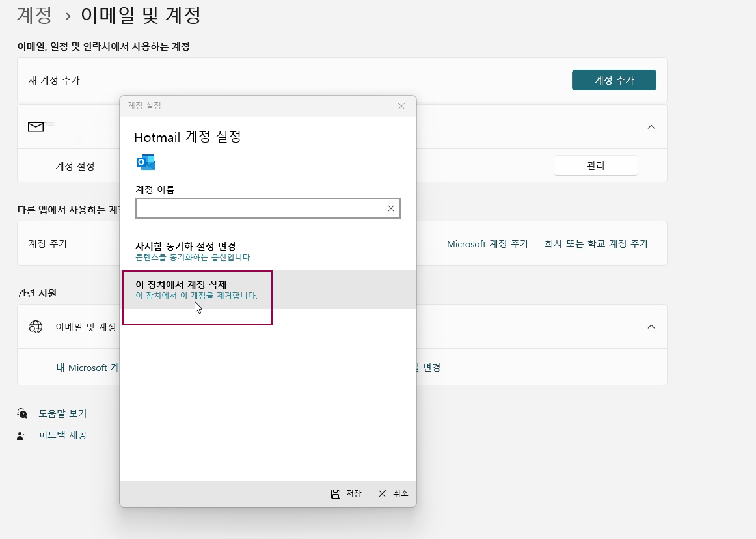Click 내 Microsoft link under 관련 지원

click(x=88, y=368)
